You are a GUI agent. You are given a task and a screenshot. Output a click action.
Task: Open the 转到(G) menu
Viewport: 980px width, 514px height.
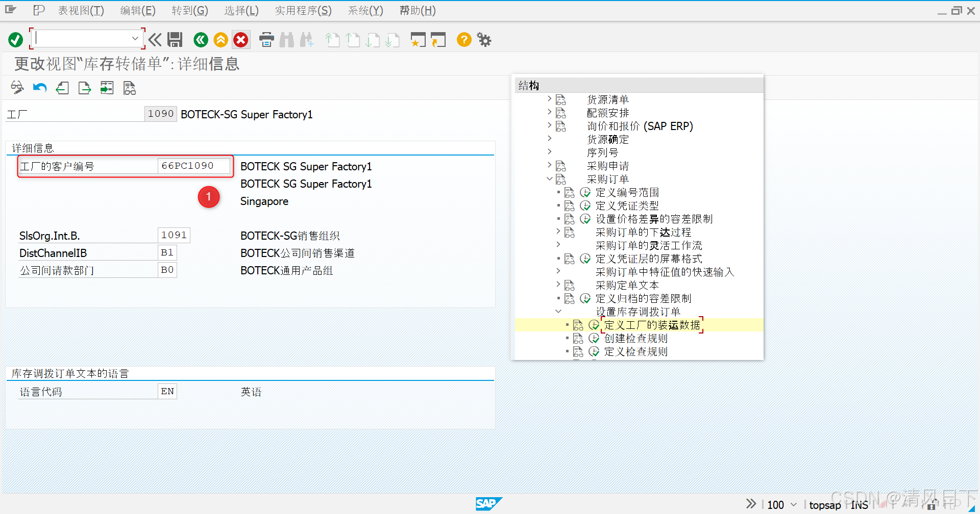(x=190, y=10)
